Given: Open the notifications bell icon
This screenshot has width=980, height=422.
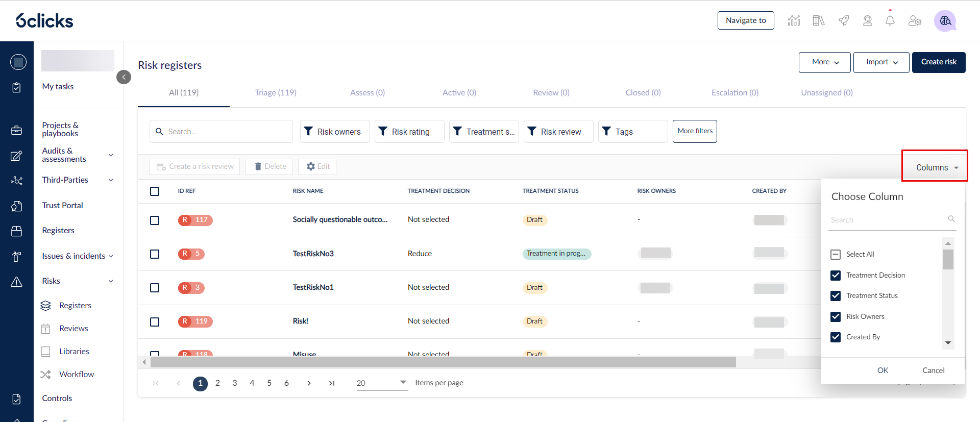Looking at the screenshot, I should [x=890, y=20].
